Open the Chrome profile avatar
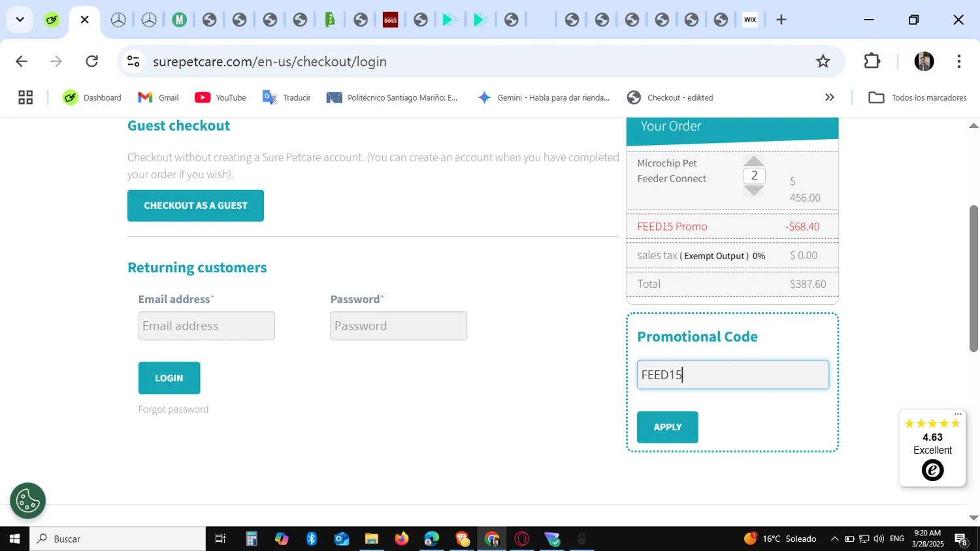Image resolution: width=980 pixels, height=551 pixels. [924, 61]
